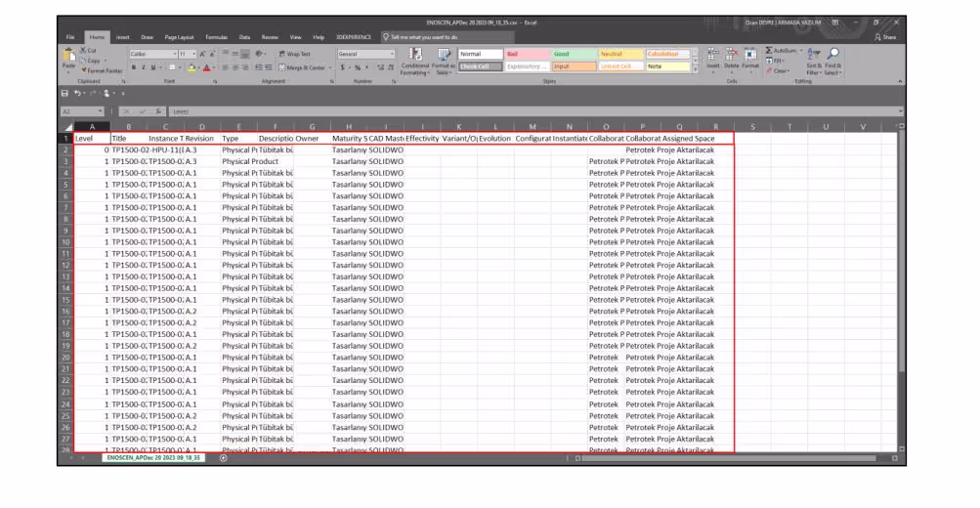Toggle center horizontal alignment
This screenshot has height=508, width=980.
(235, 67)
